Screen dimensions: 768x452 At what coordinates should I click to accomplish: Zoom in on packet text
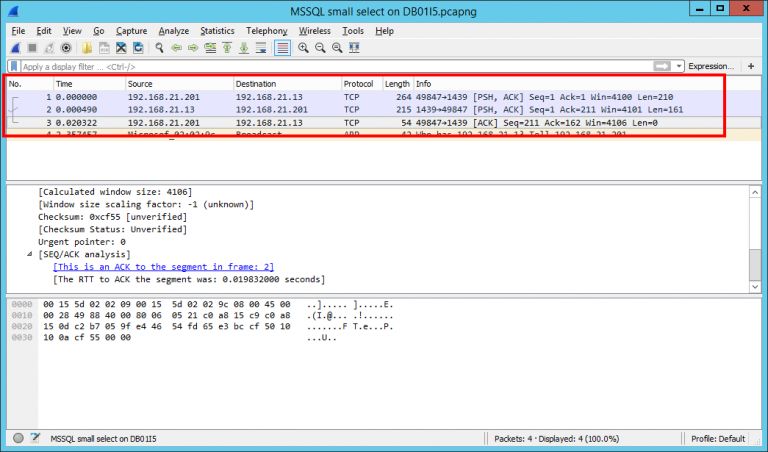(x=303, y=48)
